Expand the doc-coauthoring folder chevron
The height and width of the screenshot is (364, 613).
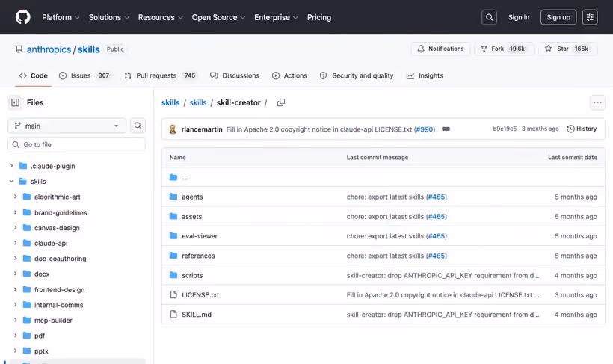pyautogui.click(x=15, y=259)
